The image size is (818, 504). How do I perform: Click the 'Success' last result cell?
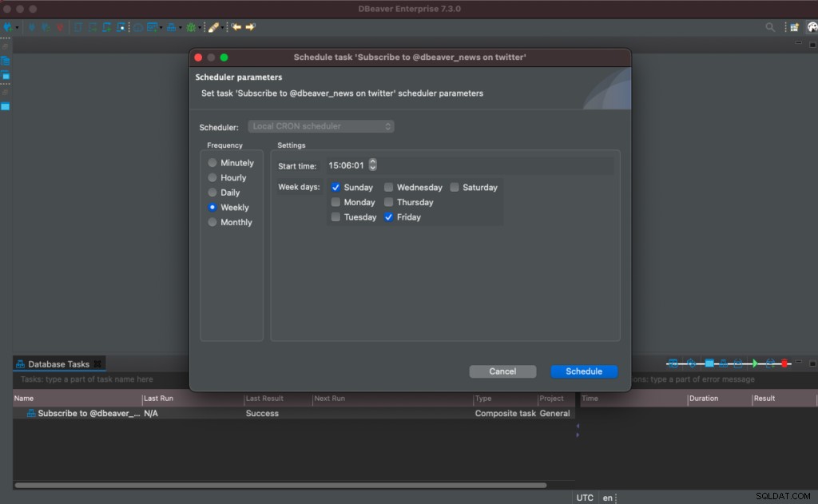[x=262, y=413]
